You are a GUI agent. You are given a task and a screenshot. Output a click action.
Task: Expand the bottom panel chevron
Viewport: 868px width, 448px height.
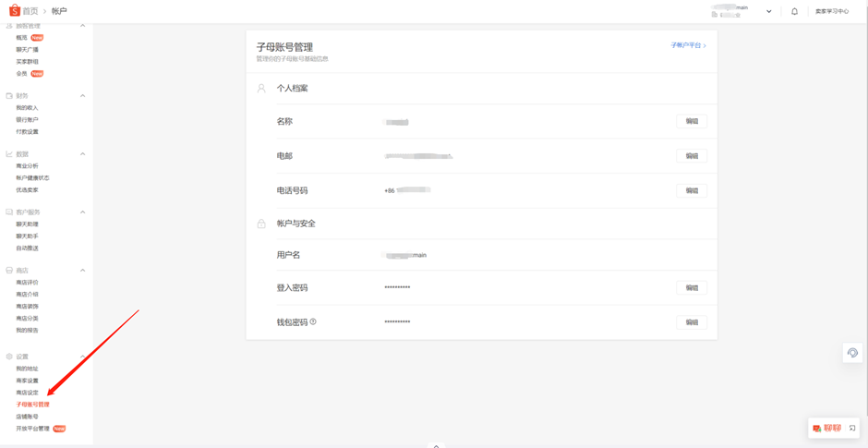pyautogui.click(x=436, y=445)
